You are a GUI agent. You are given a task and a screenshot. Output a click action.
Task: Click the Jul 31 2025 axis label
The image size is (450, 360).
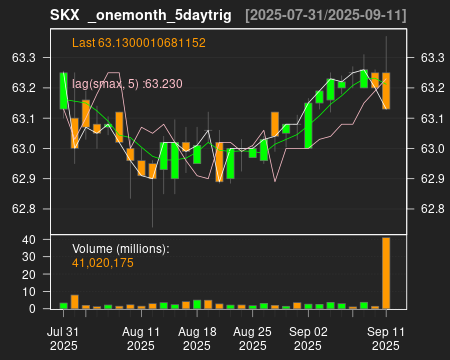[63, 339]
